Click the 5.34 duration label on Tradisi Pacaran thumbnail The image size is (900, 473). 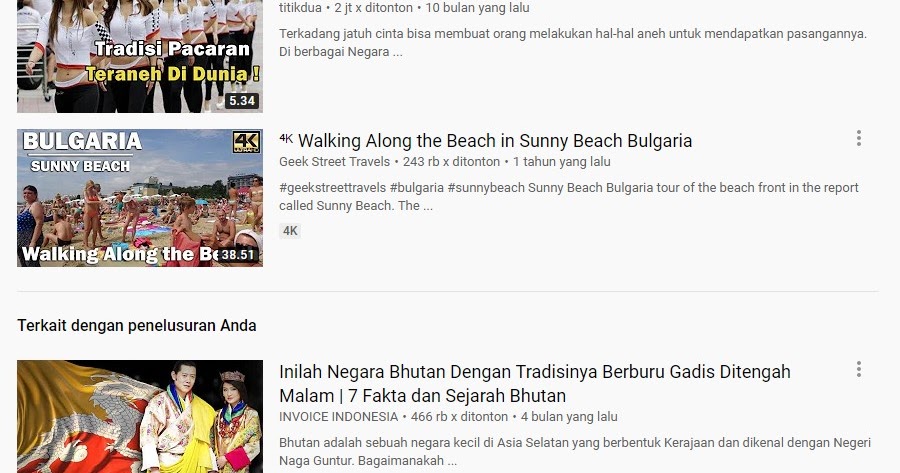coord(242,101)
